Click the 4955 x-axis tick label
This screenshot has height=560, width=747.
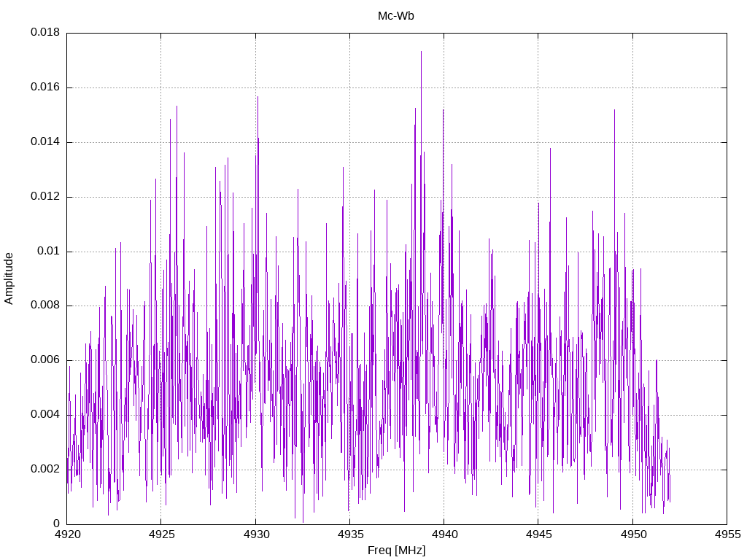(x=728, y=534)
